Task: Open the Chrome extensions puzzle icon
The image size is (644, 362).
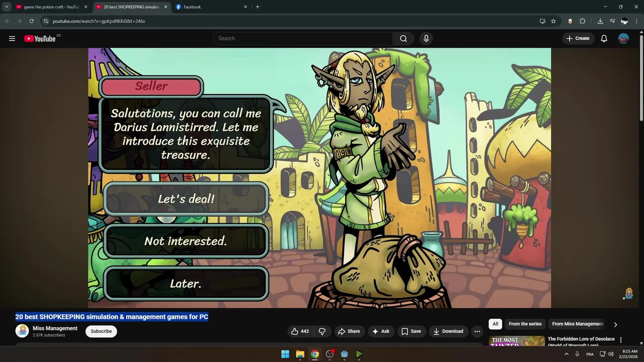Action: tap(583, 21)
